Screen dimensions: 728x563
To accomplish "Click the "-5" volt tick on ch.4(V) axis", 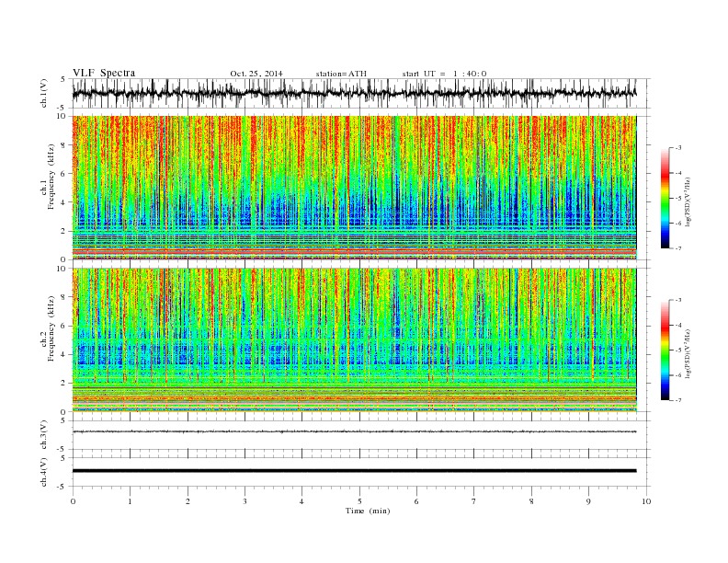I will pyautogui.click(x=63, y=487).
